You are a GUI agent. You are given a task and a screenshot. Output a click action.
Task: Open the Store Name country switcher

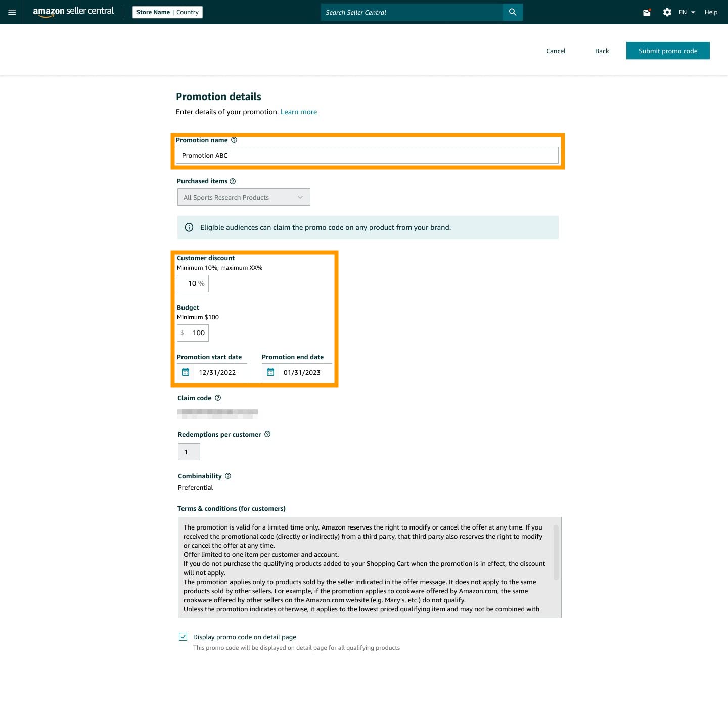167,12
